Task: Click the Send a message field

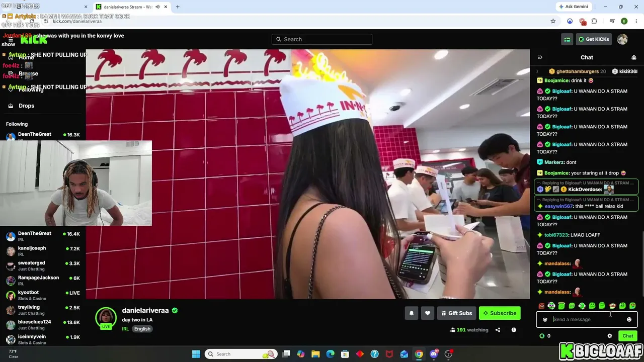Action: 587,319
